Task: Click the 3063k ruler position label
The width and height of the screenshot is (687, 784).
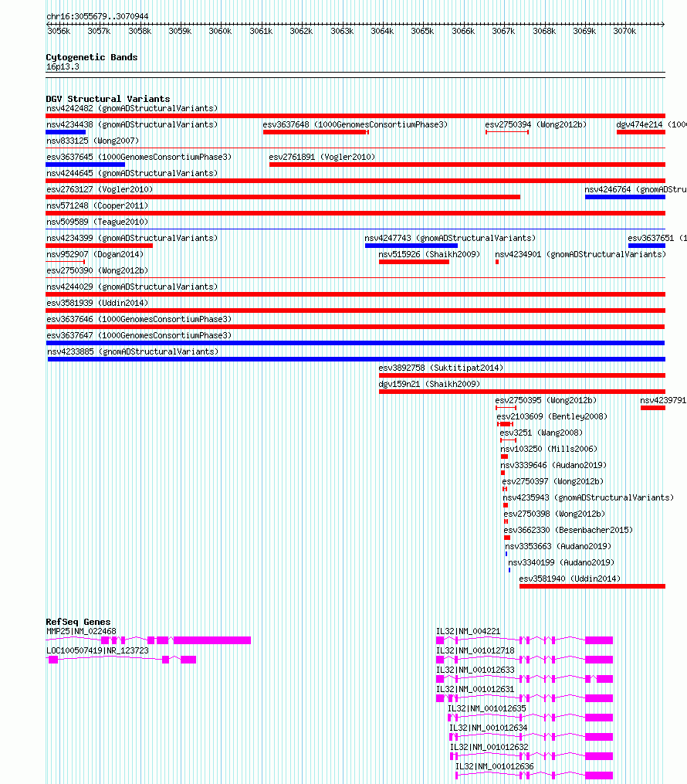Action: pyautogui.click(x=342, y=31)
